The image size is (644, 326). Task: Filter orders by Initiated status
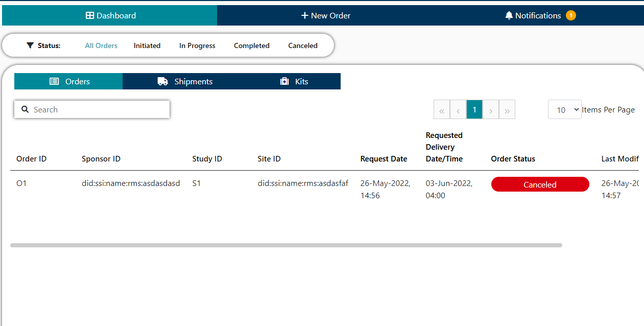point(147,45)
